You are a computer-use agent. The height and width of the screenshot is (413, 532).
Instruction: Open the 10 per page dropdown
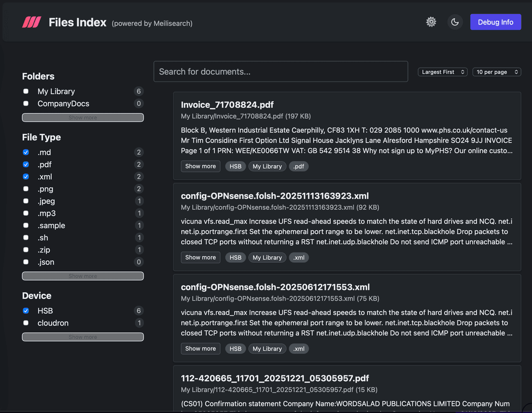(x=497, y=72)
